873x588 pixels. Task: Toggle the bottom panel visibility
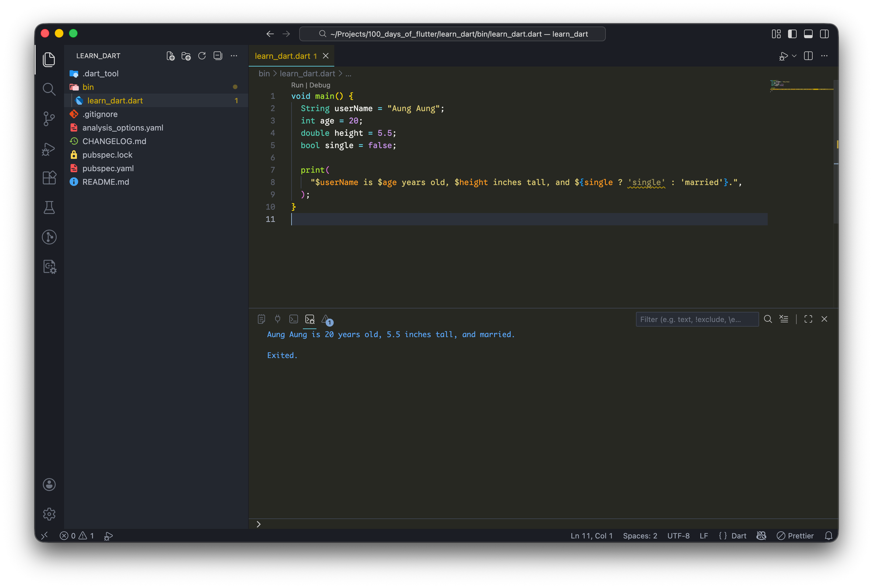(808, 34)
